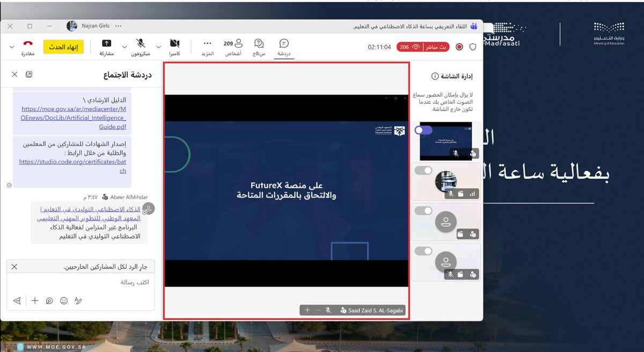Click camera icon on second participant tile
The image size is (644, 352).
coord(461,194)
